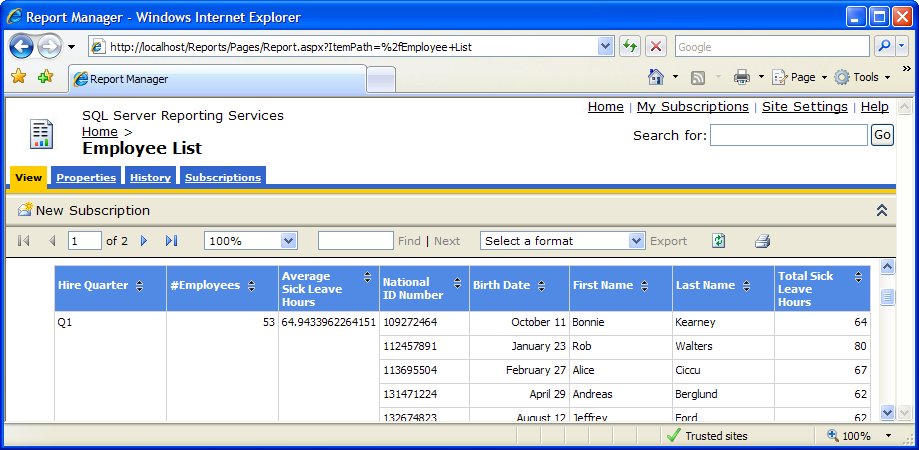Jump to the last report page
The width and height of the screenshot is (919, 450).
click(x=171, y=241)
